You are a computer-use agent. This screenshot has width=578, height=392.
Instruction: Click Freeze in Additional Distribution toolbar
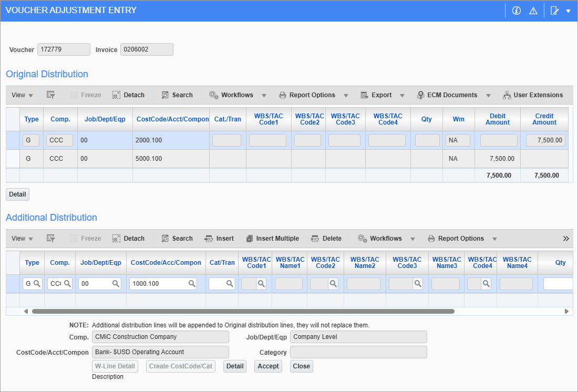pos(86,239)
